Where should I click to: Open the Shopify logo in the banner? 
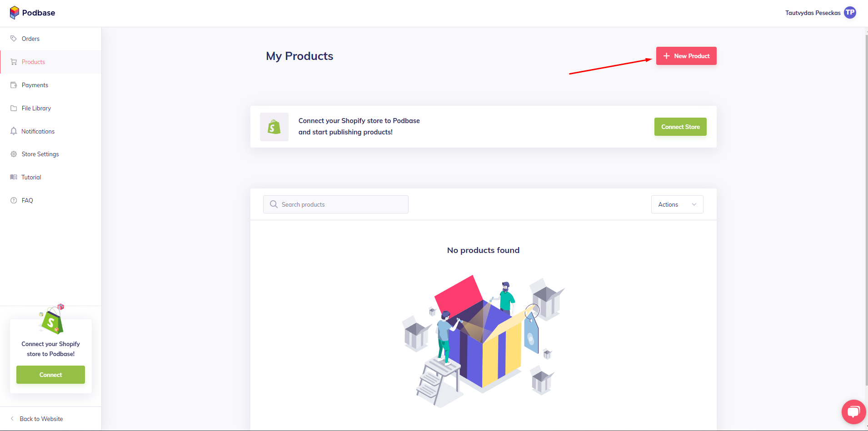pyautogui.click(x=274, y=127)
